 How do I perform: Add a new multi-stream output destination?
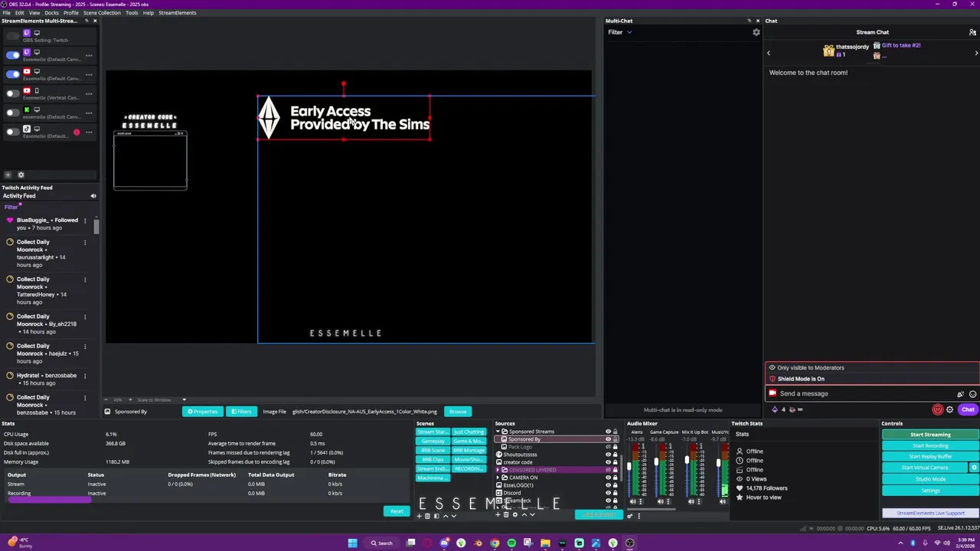coord(8,174)
